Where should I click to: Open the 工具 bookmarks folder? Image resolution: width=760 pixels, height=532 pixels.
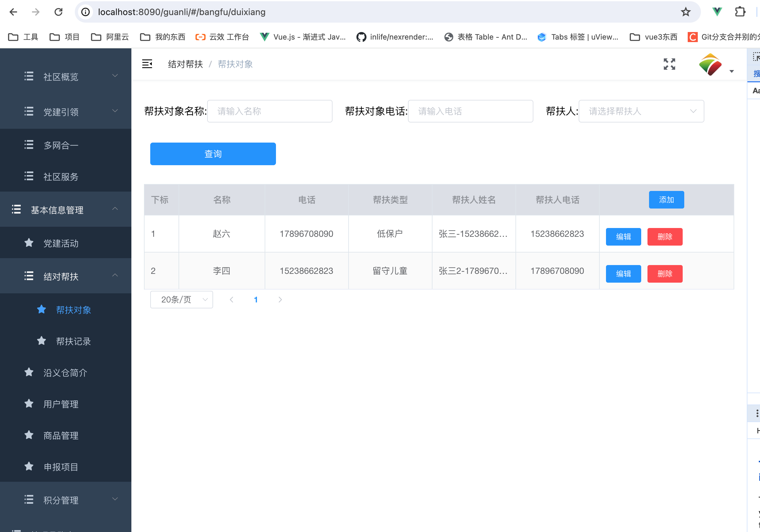click(x=23, y=37)
